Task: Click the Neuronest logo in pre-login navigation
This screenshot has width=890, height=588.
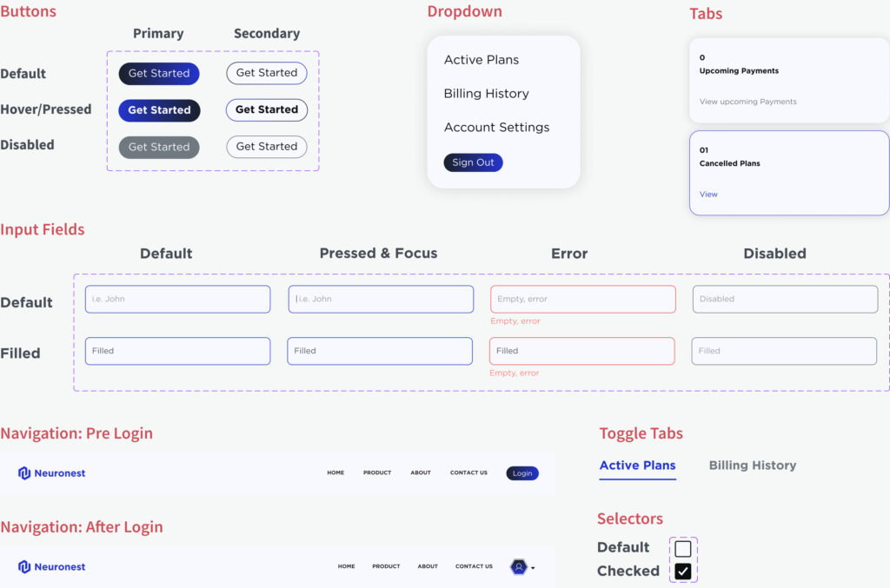Action: tap(52, 473)
